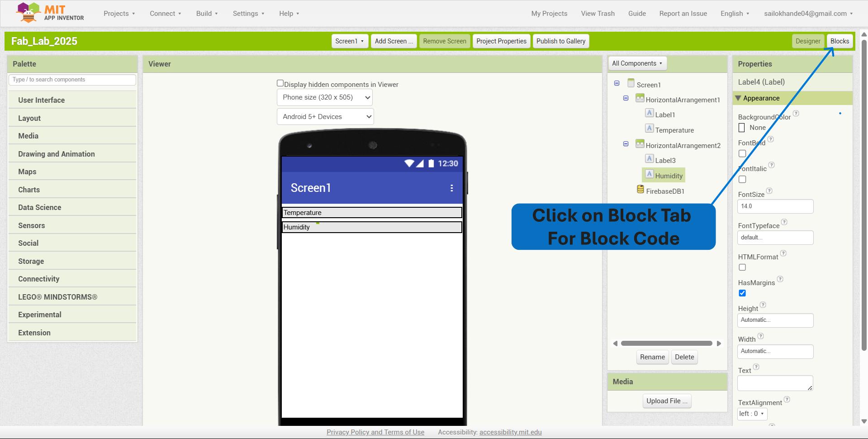Click the Upload File button
The width and height of the screenshot is (868, 439).
667,401
